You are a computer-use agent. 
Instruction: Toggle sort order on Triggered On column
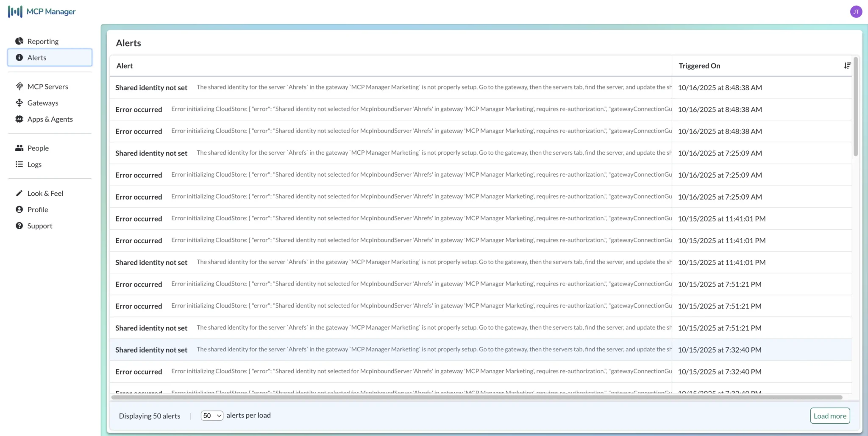pyautogui.click(x=847, y=66)
